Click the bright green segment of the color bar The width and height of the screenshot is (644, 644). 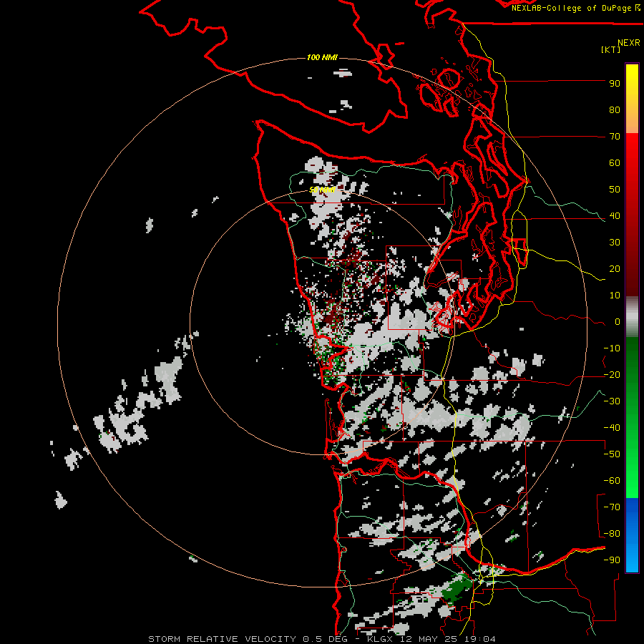[632, 472]
